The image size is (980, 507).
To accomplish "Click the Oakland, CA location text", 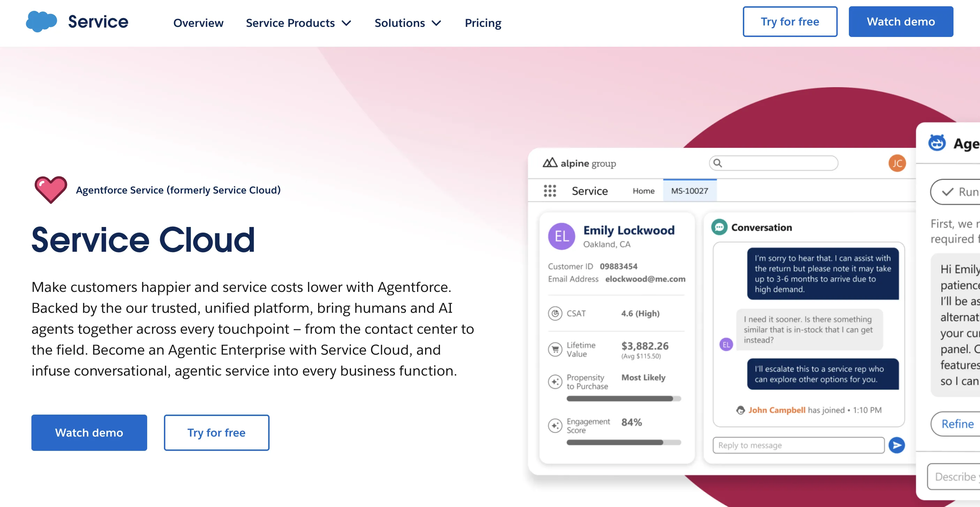I will [x=607, y=244].
